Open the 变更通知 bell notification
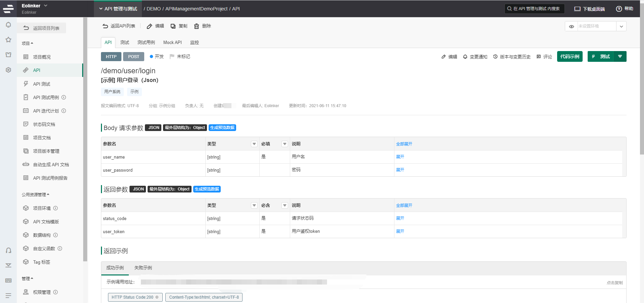 [x=465, y=57]
